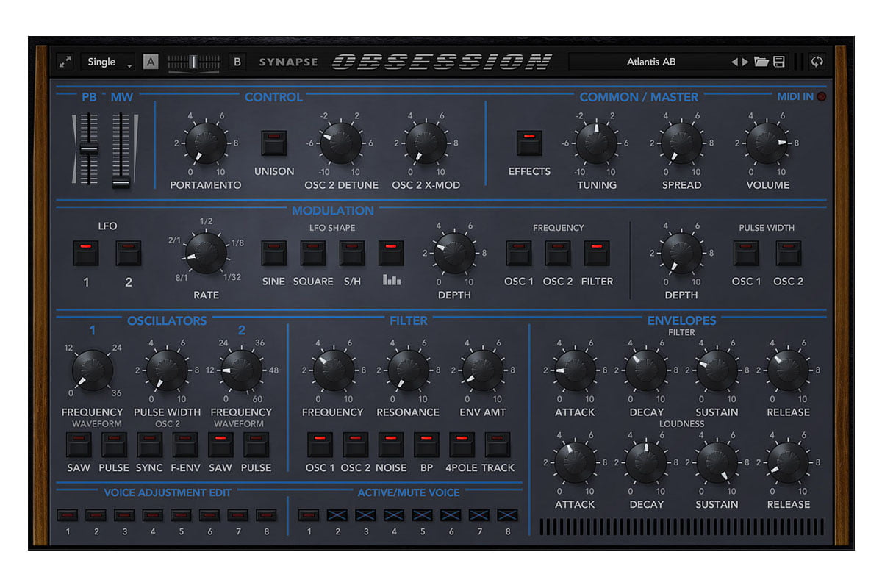Click the master VOLUME knob
Image resolution: width=882 pixels, height=588 pixels.
tap(767, 143)
